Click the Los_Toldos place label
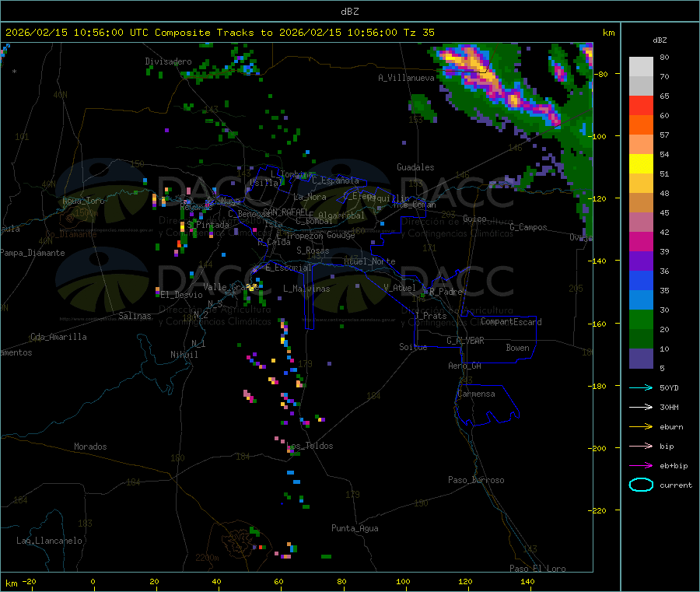700x592 pixels. click(310, 446)
